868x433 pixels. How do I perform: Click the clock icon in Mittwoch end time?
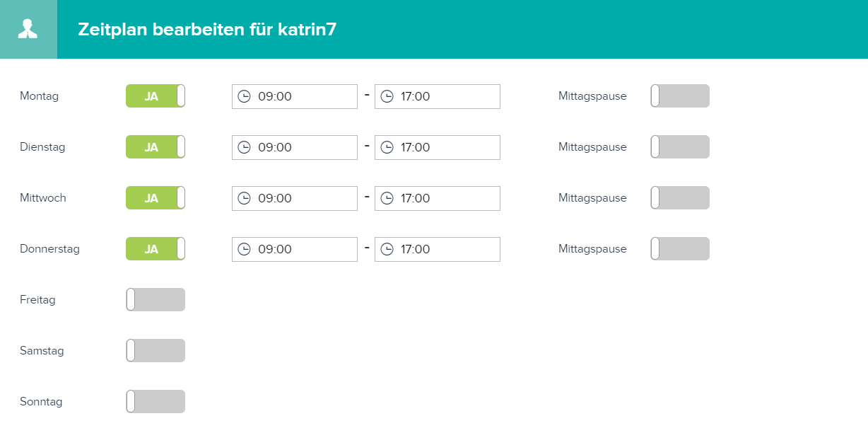tap(387, 198)
